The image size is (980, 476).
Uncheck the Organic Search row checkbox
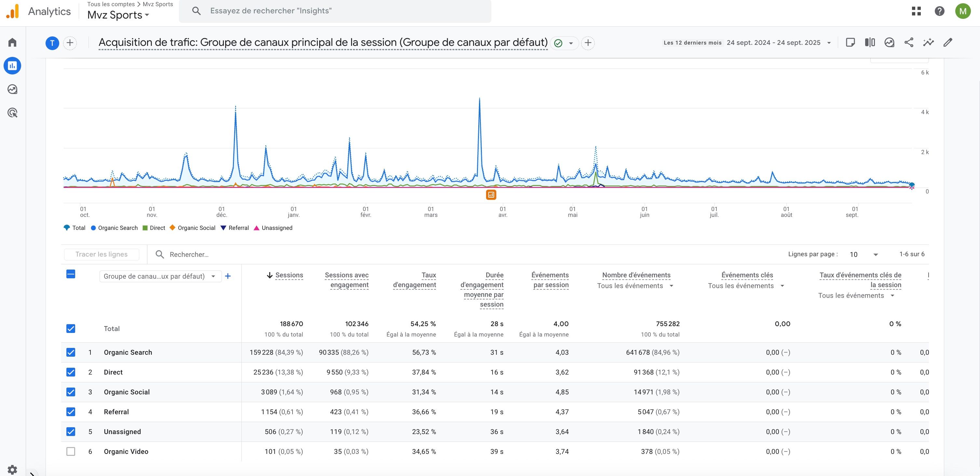[x=71, y=352]
